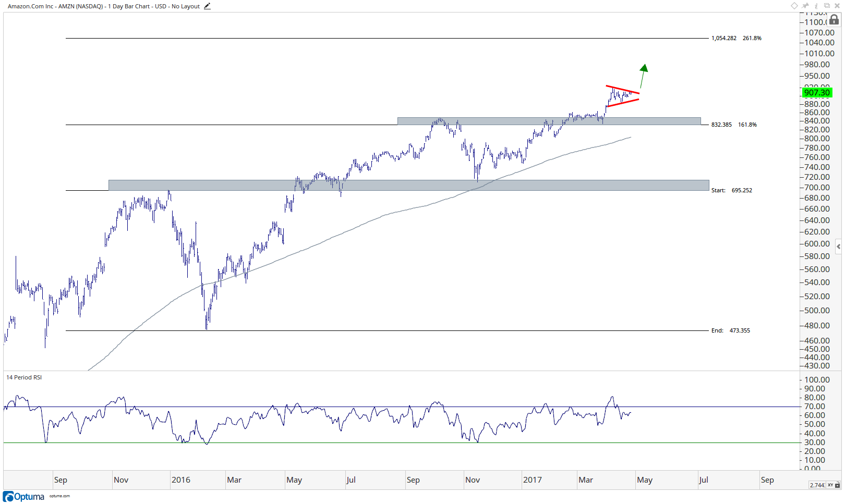The height and width of the screenshot is (504, 845).
Task: Click the 2017 label on date axis
Action: point(533,480)
